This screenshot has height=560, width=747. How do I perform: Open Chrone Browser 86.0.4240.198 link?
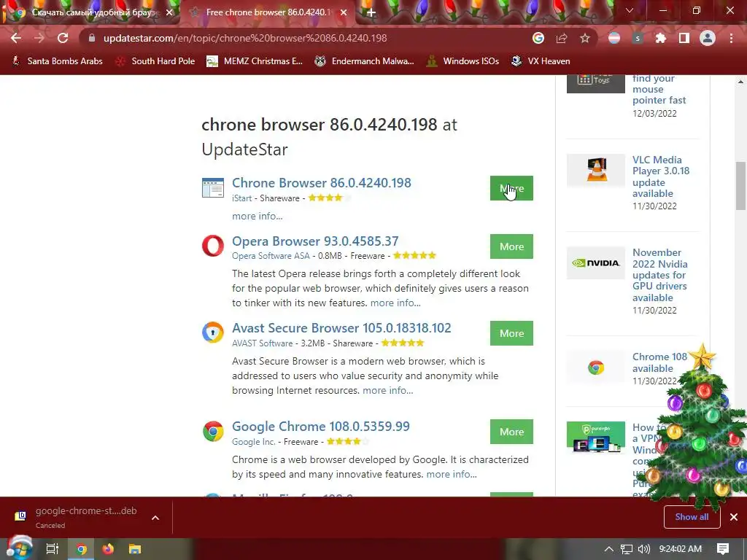(x=322, y=183)
